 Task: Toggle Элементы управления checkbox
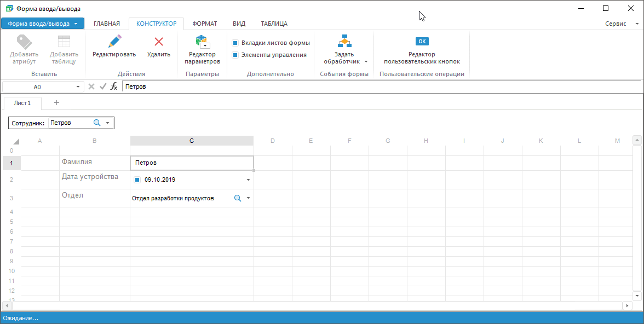click(x=235, y=55)
